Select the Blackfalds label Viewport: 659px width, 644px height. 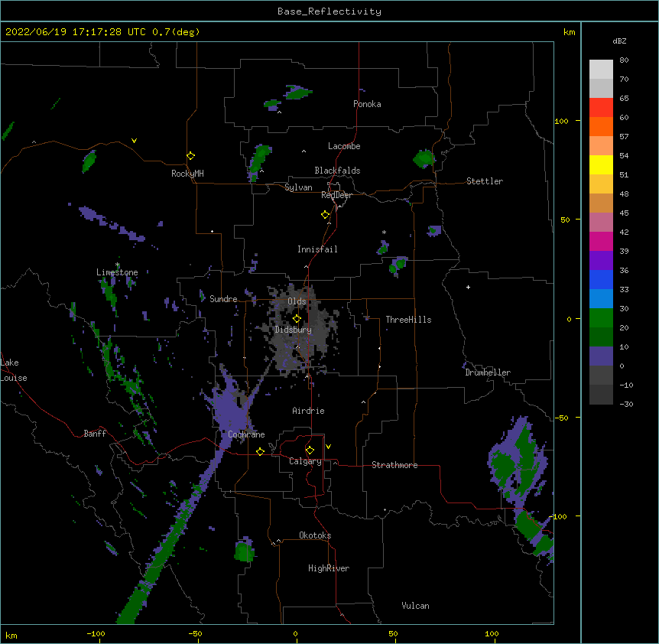tap(337, 171)
